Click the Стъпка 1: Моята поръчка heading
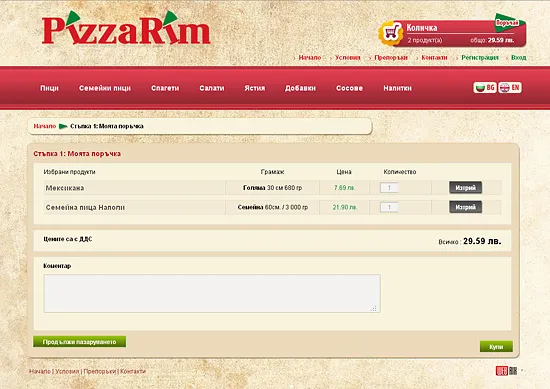 (77, 154)
